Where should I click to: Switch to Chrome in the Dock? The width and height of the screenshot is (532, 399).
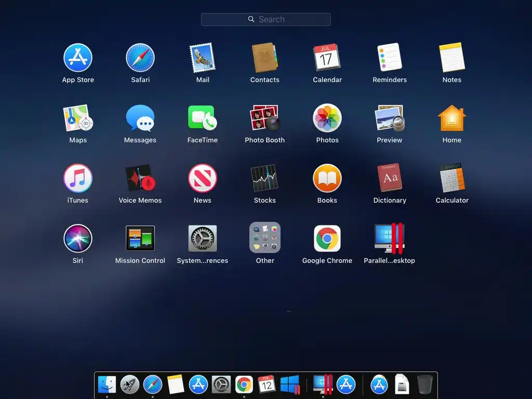244,385
